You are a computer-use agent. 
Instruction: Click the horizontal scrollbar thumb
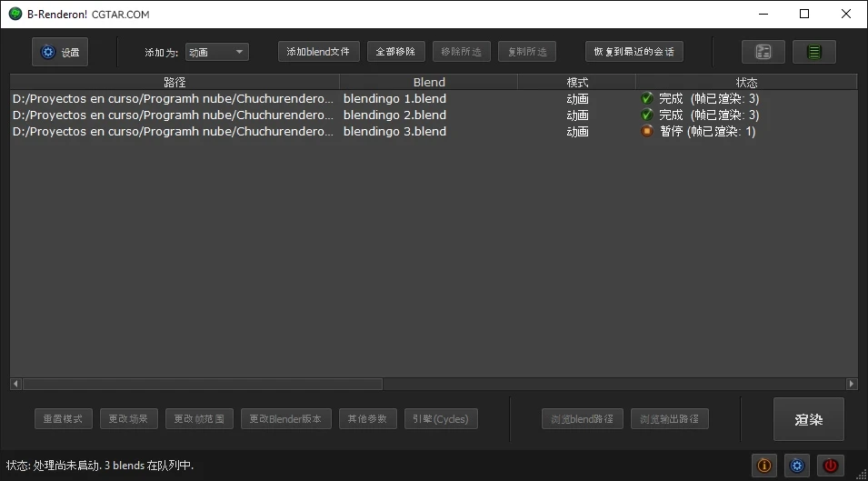pos(202,384)
